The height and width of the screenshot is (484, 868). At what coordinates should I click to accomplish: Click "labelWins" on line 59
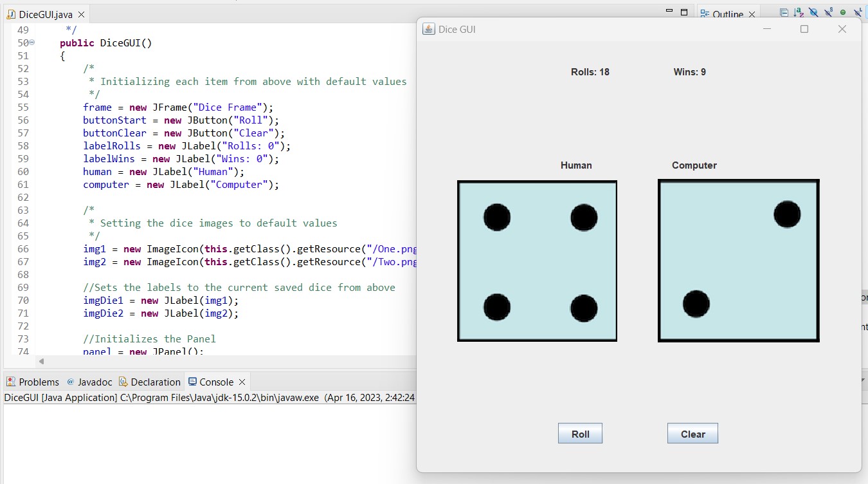coord(109,159)
